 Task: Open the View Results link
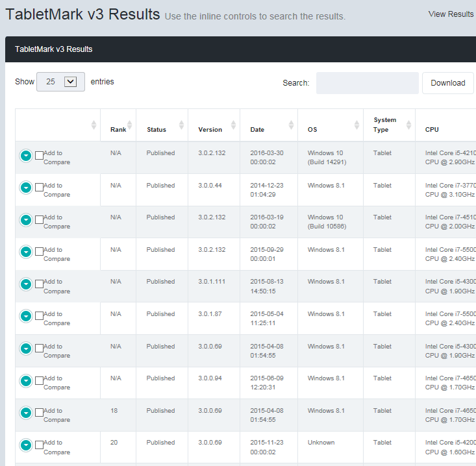click(x=451, y=14)
